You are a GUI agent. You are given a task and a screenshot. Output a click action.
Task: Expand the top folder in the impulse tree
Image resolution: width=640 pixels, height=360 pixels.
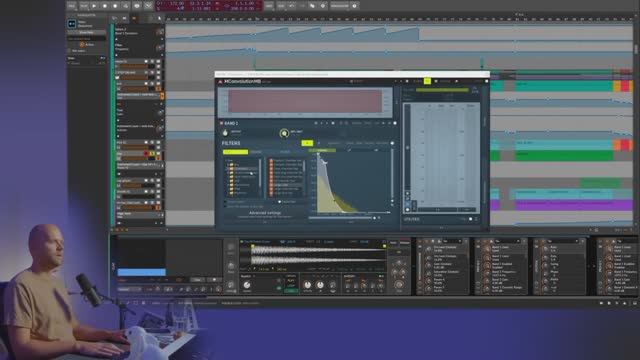click(231, 164)
